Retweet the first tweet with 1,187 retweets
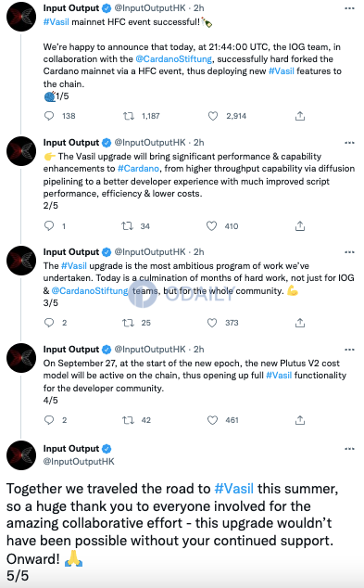364x588 pixels. [x=129, y=116]
